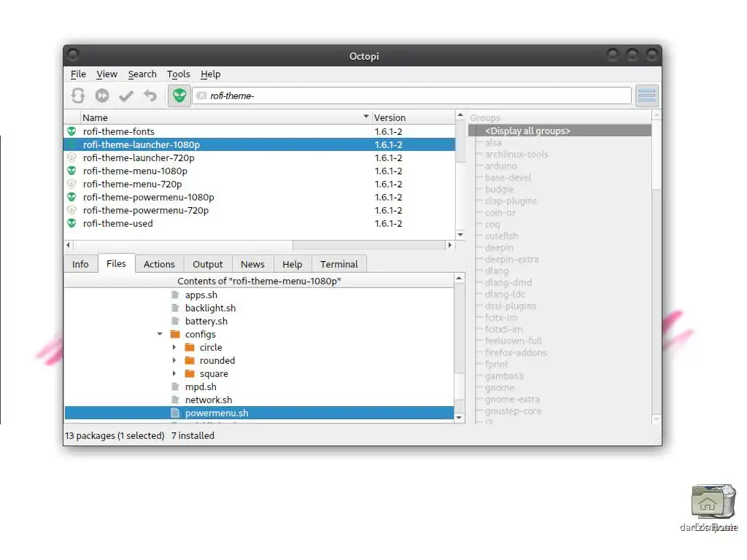This screenshot has width=747, height=560.
Task: Open the View menu
Action: pos(107,74)
